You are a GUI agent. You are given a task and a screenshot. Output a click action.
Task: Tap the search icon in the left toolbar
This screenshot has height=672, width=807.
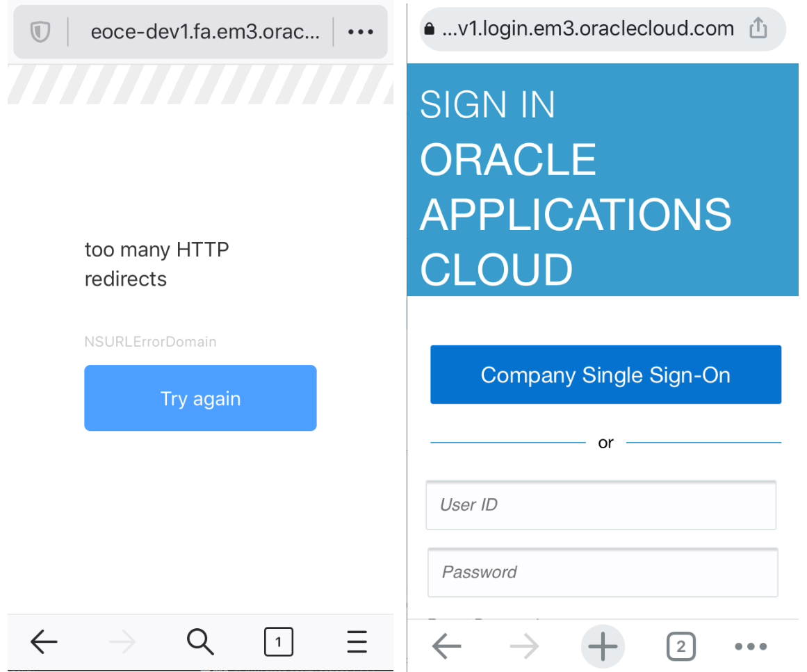(199, 641)
